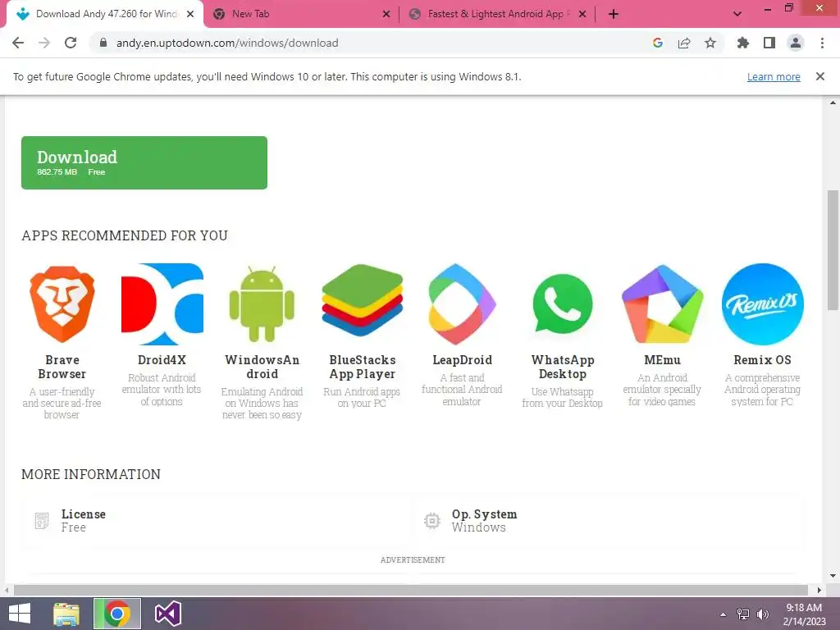Open Visual Studio from the taskbar

point(168,614)
